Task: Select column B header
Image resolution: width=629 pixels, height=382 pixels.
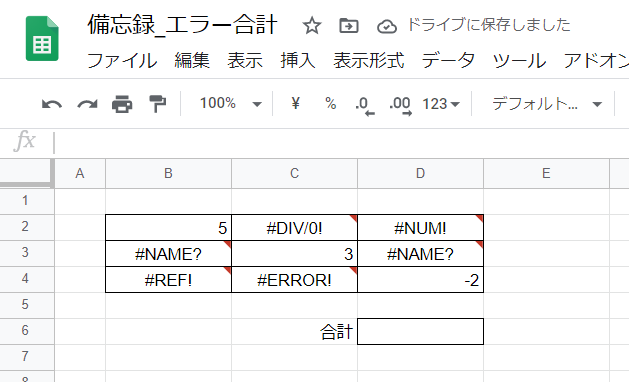Action: coord(168,173)
